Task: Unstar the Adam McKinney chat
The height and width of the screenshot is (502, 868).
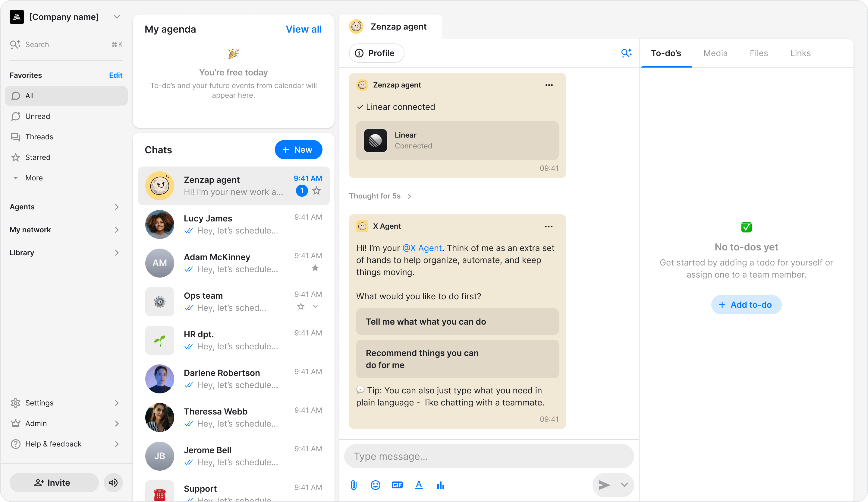Action: [315, 268]
